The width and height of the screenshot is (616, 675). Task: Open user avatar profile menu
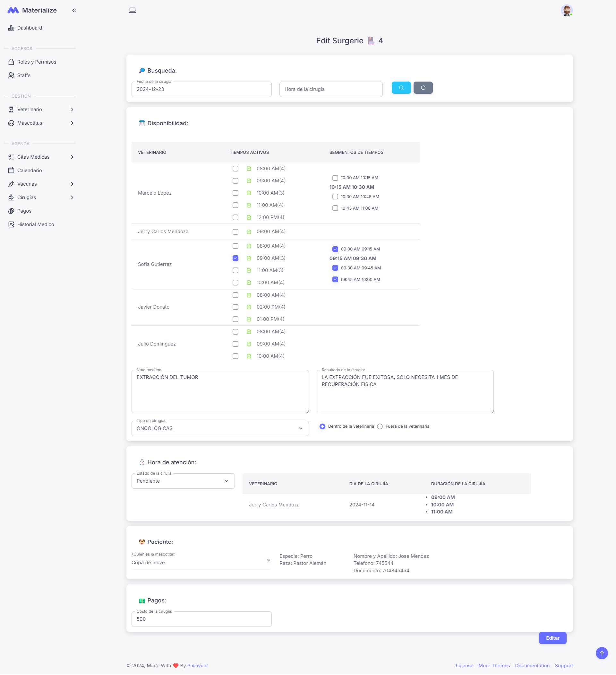point(567,10)
